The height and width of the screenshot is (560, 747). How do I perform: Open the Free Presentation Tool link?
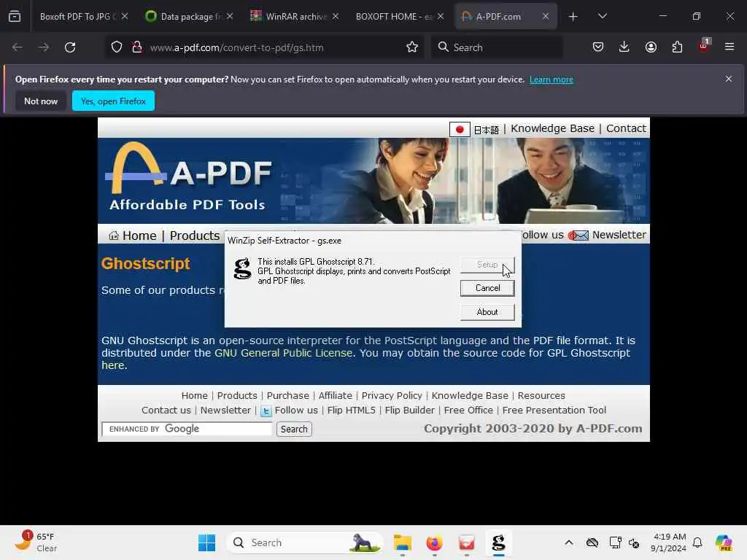pos(554,411)
